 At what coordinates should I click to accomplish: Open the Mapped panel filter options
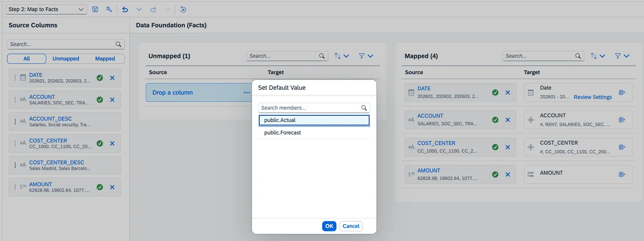(x=622, y=56)
